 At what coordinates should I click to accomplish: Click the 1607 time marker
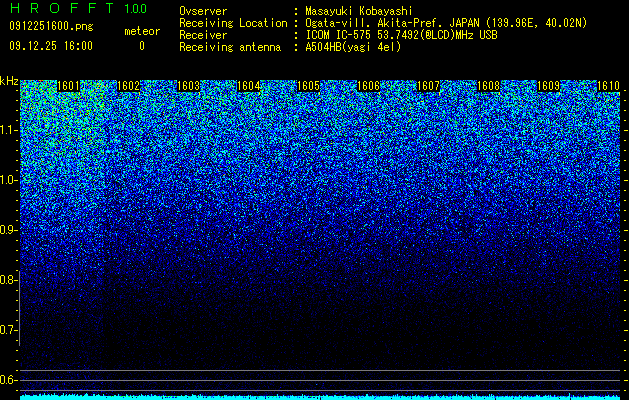428,86
